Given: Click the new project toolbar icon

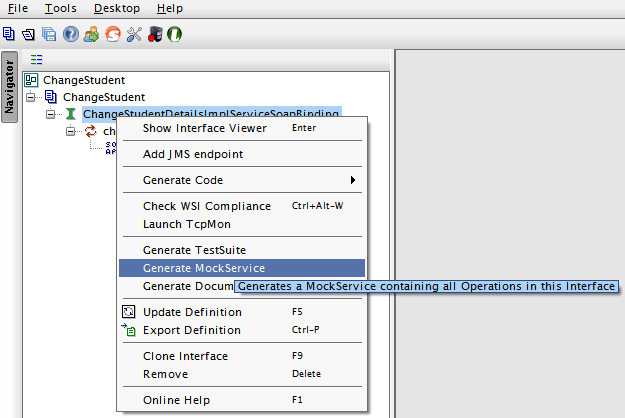Looking at the screenshot, I should (9, 33).
